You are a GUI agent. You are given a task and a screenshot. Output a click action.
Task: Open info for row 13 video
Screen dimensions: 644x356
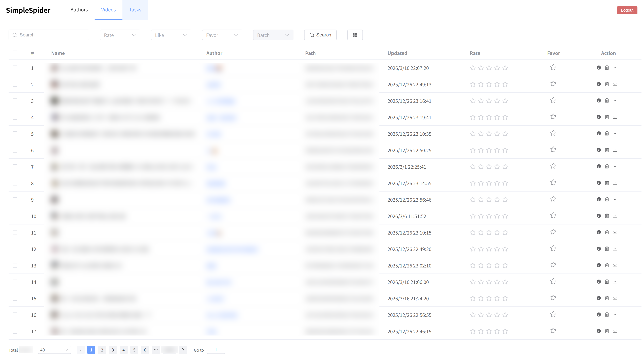click(x=598, y=265)
